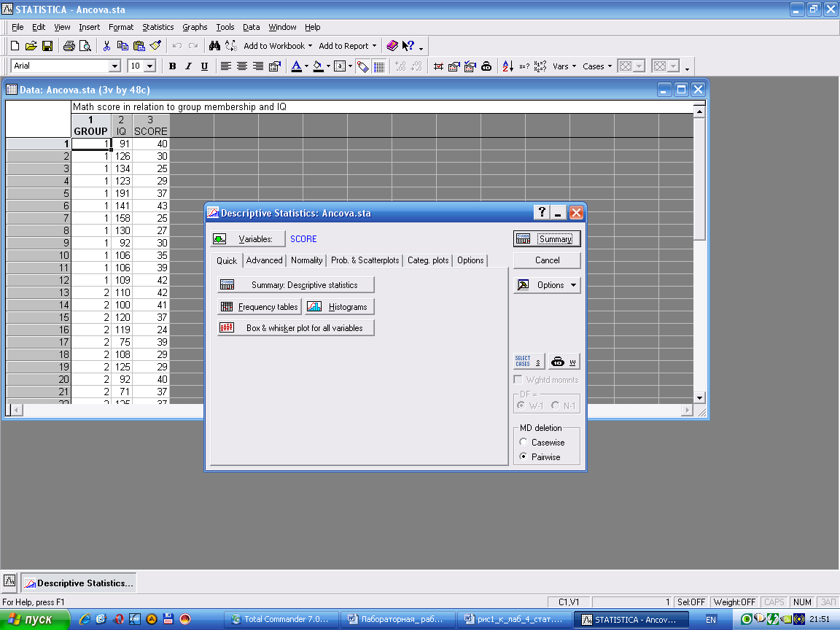The width and height of the screenshot is (840, 630).
Task: Click the weight icon in main toolbar
Action: [x=486, y=66]
